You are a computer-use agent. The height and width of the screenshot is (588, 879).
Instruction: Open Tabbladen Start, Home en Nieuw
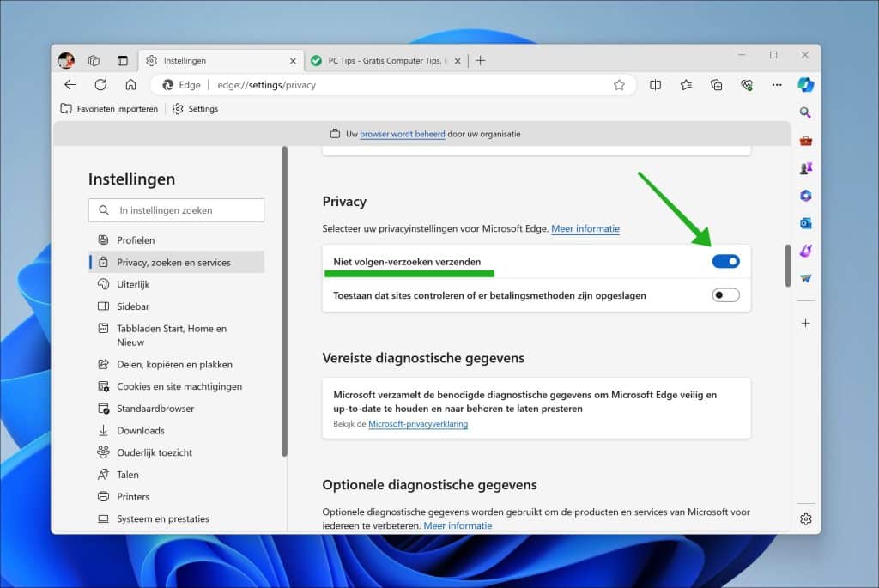pyautogui.click(x=177, y=335)
